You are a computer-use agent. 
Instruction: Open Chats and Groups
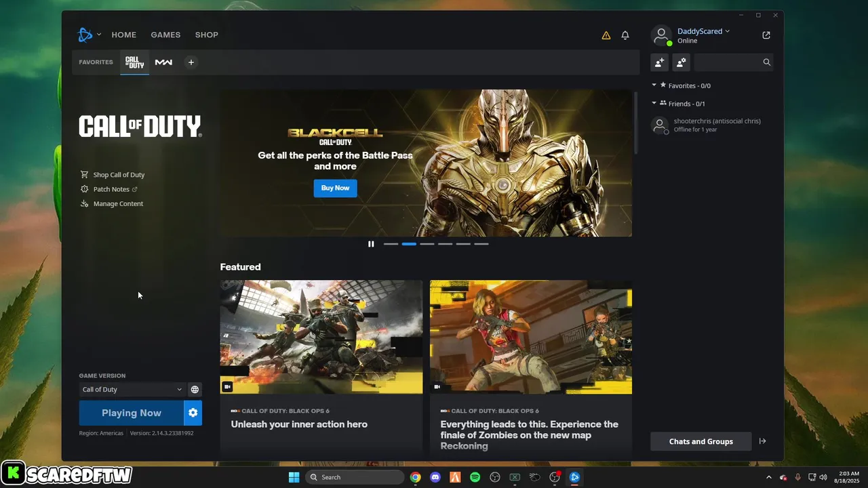coord(701,441)
